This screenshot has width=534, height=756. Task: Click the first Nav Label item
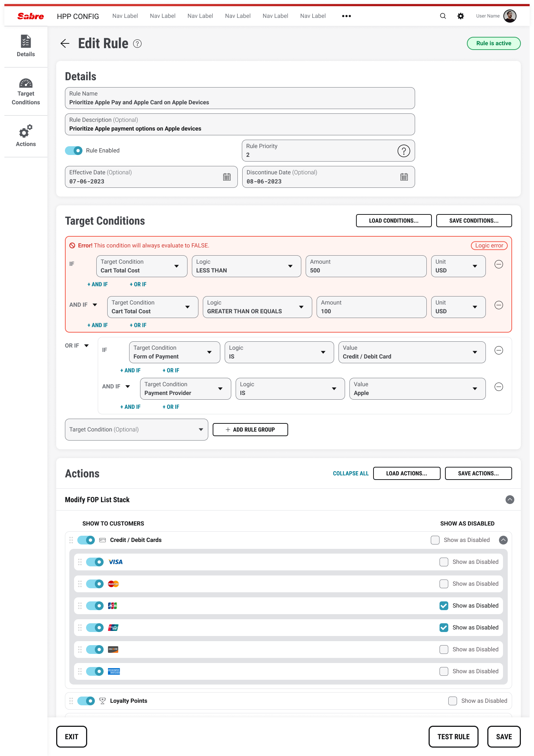click(125, 16)
